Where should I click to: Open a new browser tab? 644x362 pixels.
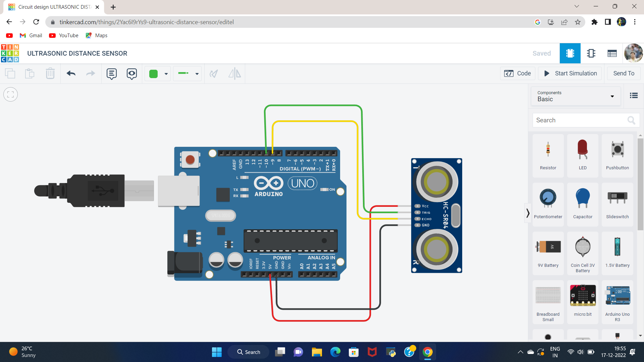[113, 7]
